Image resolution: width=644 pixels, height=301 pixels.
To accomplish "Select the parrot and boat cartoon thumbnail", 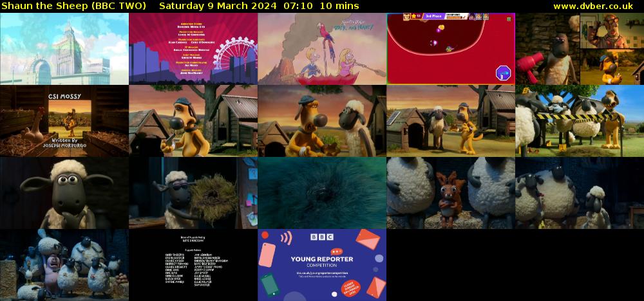I will pyautogui.click(x=322, y=49).
